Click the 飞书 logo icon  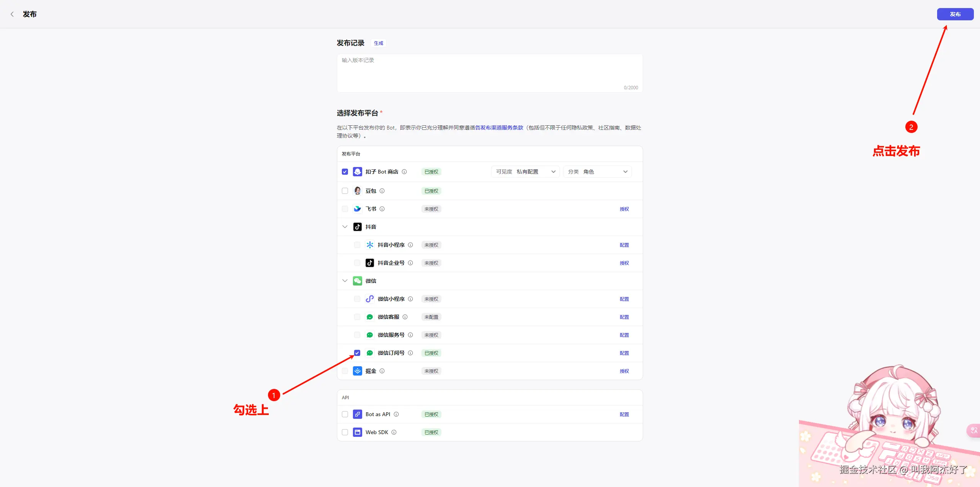[x=357, y=209]
